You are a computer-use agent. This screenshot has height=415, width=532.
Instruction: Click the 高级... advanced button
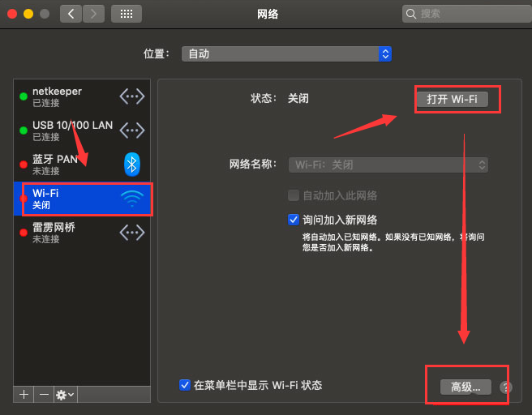466,387
